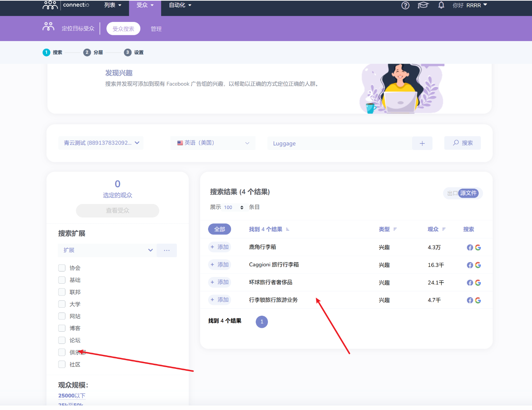The height and width of the screenshot is (410, 532).
Task: Enable the 大学 checkbox
Action: (x=62, y=304)
